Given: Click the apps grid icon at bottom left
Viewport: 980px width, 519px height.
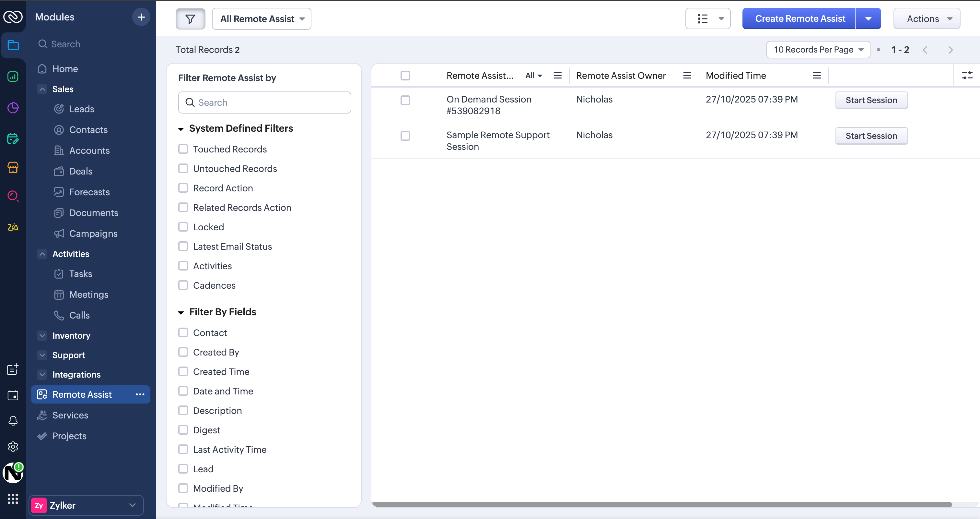Looking at the screenshot, I should [13, 499].
